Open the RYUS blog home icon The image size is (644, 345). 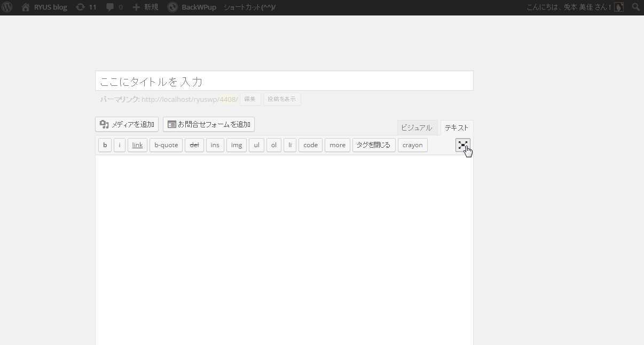26,7
